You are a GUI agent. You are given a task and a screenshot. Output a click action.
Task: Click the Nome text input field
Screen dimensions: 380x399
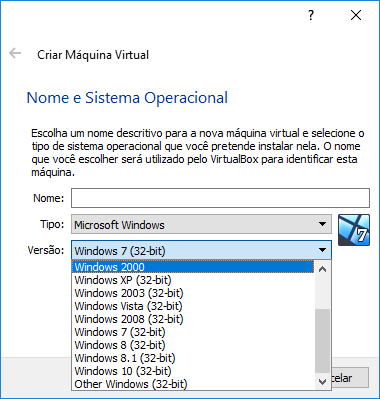(x=220, y=198)
